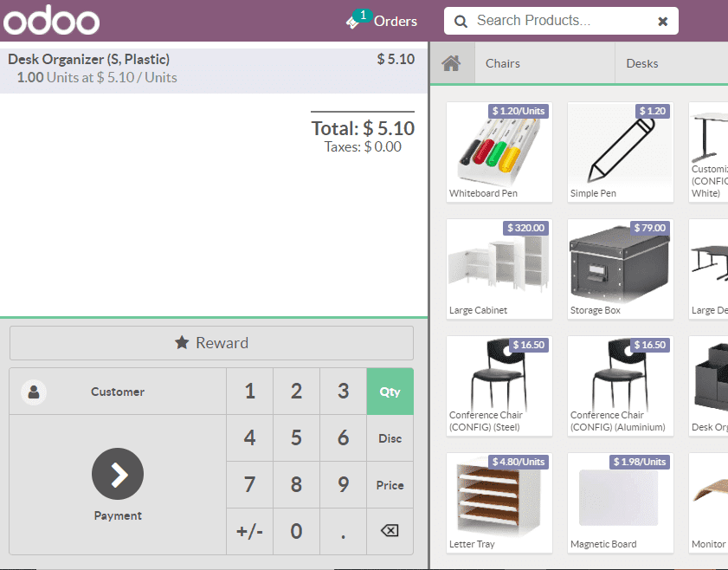Add Large Cabinet product

pyautogui.click(x=499, y=269)
